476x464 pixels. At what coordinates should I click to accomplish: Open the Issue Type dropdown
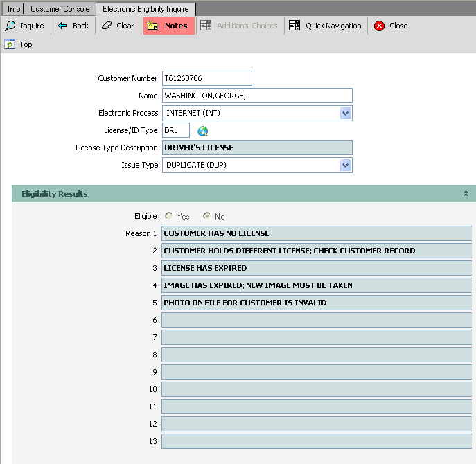[345, 165]
